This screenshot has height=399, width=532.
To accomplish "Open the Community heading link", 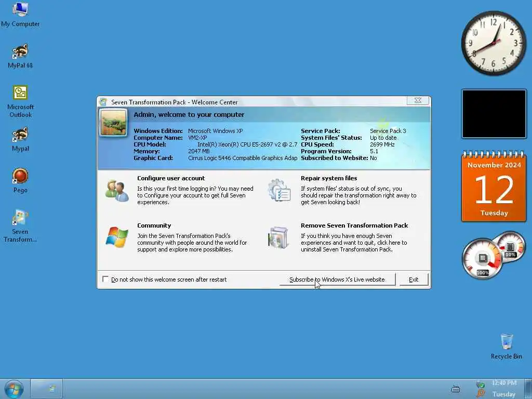I will (154, 225).
